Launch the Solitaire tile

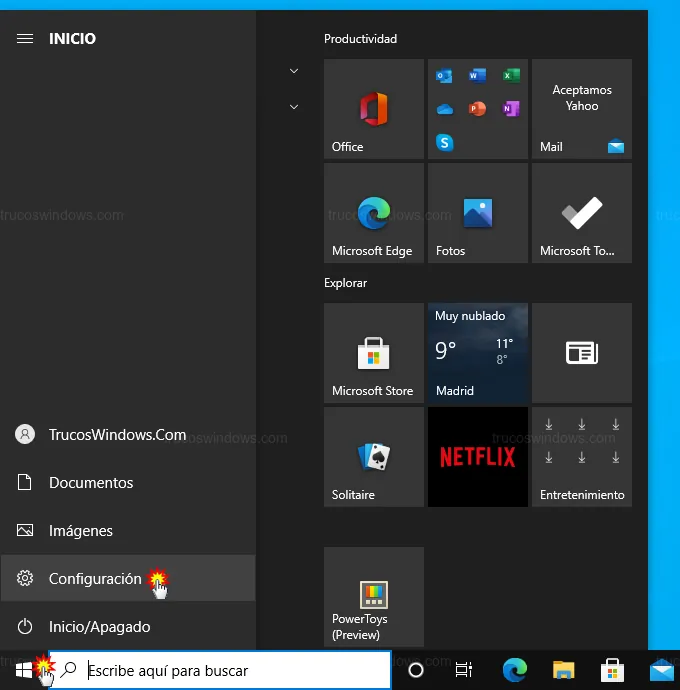373,457
